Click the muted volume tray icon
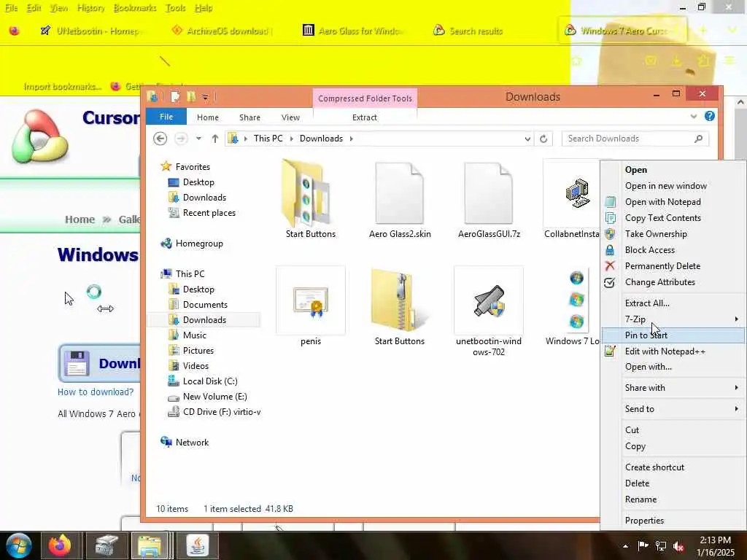Image resolution: width=747 pixels, height=560 pixels. pyautogui.click(x=678, y=546)
